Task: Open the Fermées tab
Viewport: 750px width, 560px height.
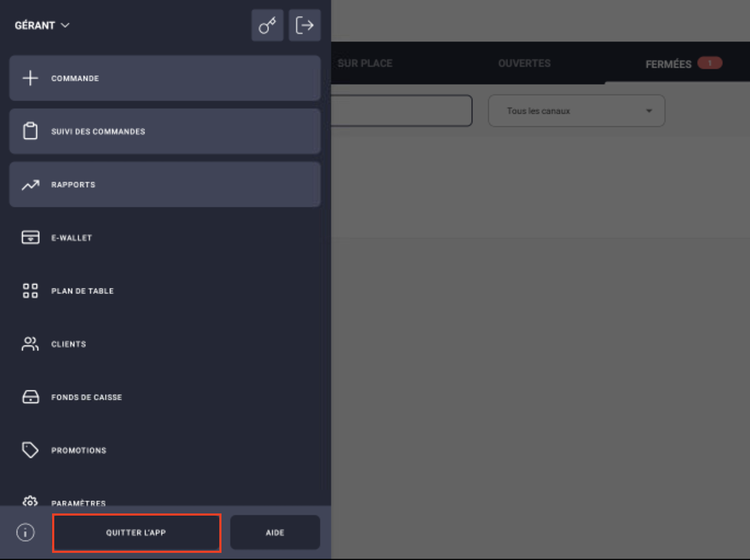Action: pyautogui.click(x=668, y=64)
